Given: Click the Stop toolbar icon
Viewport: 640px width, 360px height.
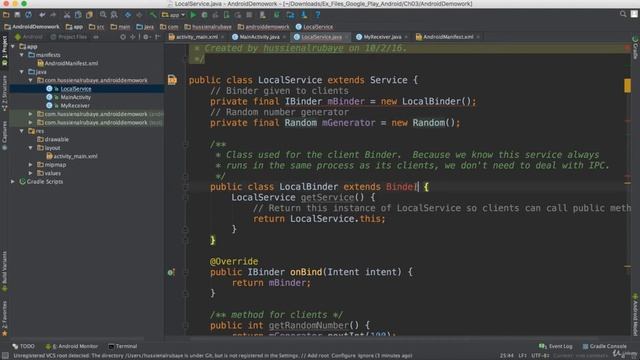Looking at the screenshot, I should click(249, 15).
